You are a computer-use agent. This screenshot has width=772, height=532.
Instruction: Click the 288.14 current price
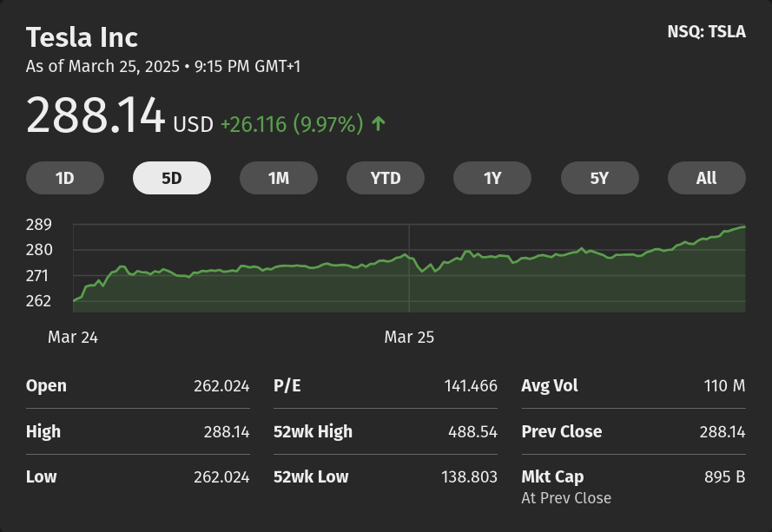point(96,116)
